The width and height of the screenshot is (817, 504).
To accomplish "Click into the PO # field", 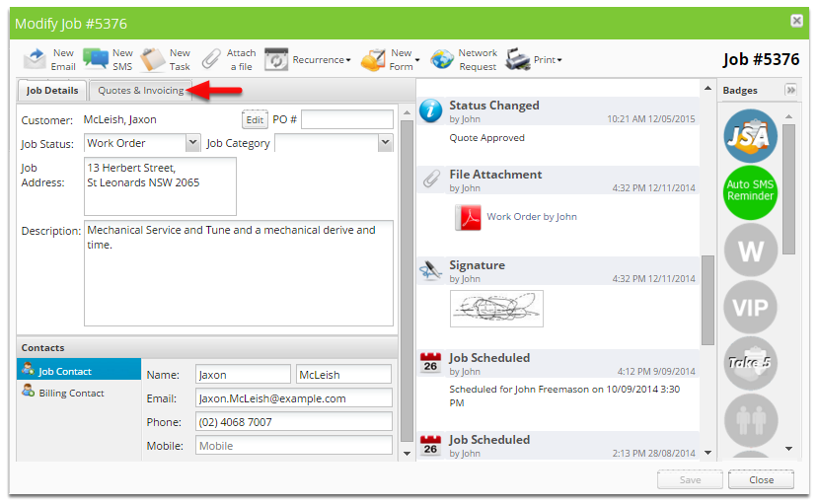I will (347, 119).
